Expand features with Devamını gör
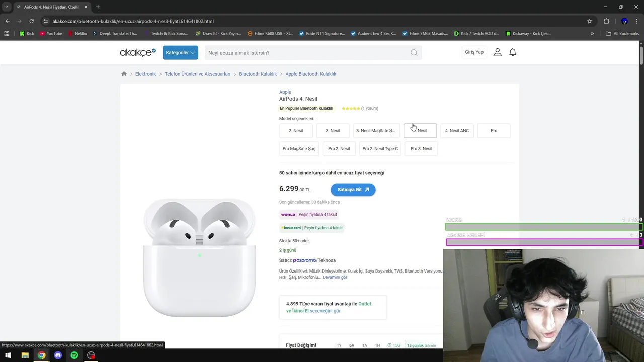644x362 pixels. click(x=335, y=277)
